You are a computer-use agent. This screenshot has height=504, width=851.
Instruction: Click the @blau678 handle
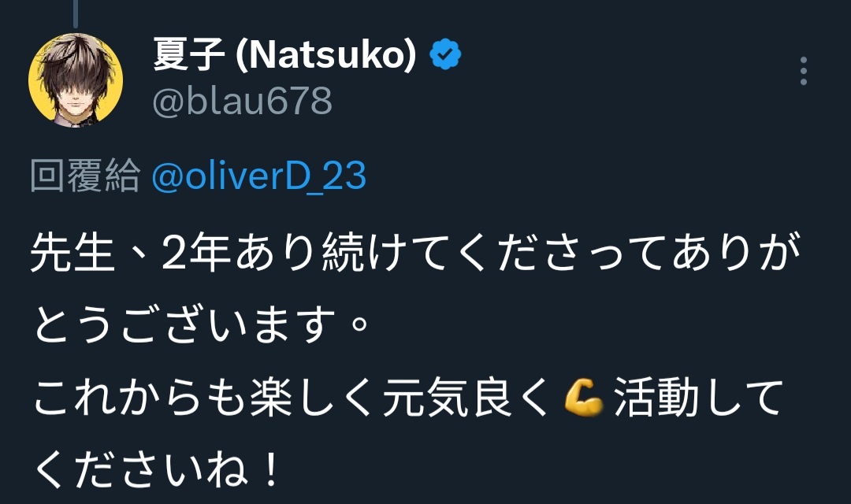[242, 101]
